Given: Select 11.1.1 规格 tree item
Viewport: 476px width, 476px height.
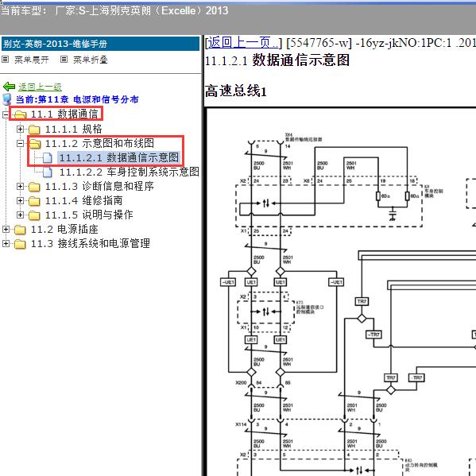Looking at the screenshot, I should (73, 129).
